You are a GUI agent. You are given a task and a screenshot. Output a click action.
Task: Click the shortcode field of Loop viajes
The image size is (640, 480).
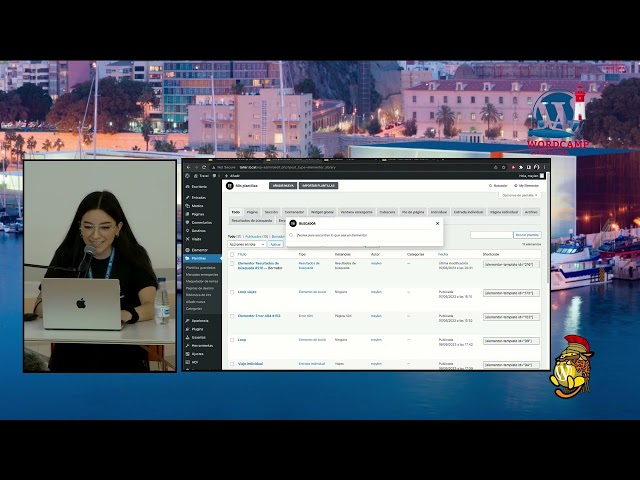[511, 293]
